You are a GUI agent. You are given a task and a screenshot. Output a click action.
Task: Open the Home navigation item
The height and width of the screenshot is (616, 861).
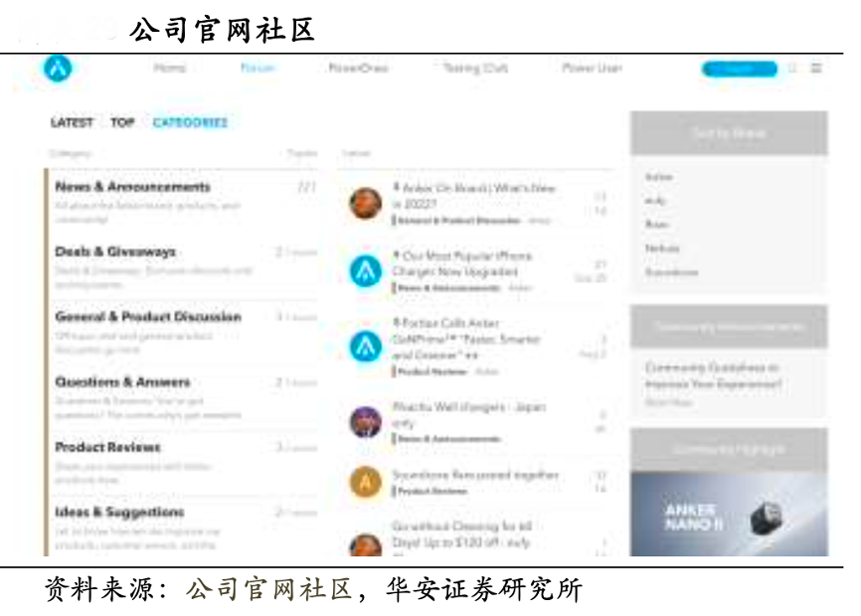click(170, 69)
